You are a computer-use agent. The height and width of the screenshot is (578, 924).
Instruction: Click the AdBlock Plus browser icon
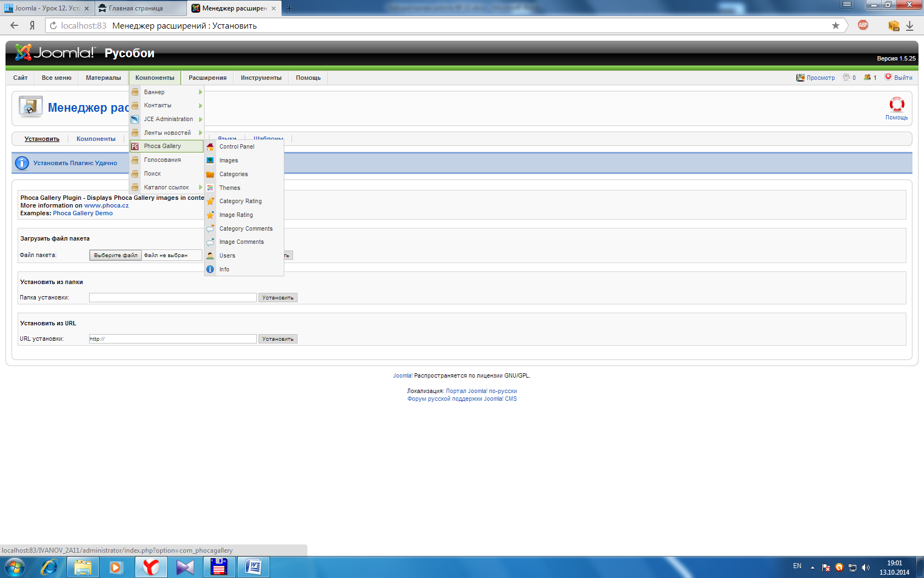pos(863,25)
